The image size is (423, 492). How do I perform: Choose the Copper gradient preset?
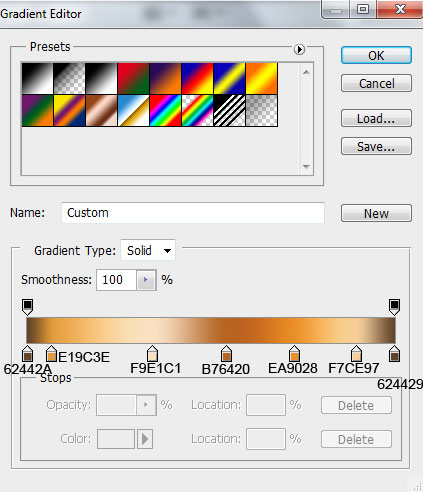(101, 111)
